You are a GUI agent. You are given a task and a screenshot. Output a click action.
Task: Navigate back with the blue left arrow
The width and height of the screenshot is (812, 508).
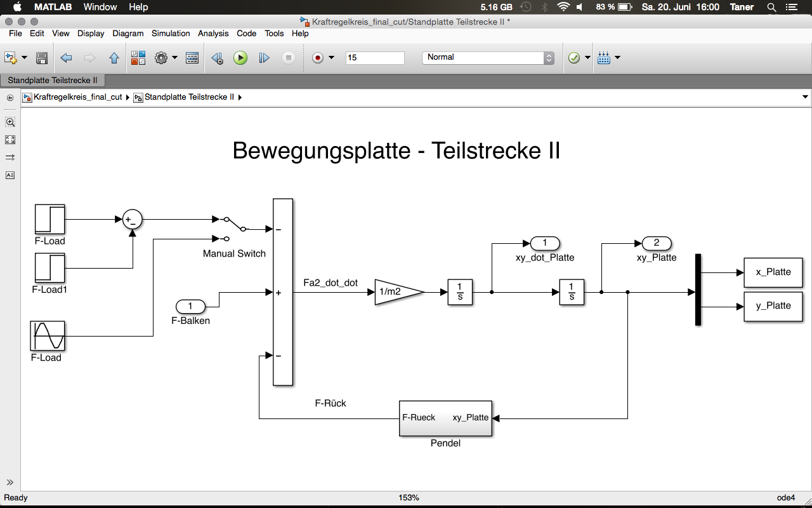tap(66, 58)
